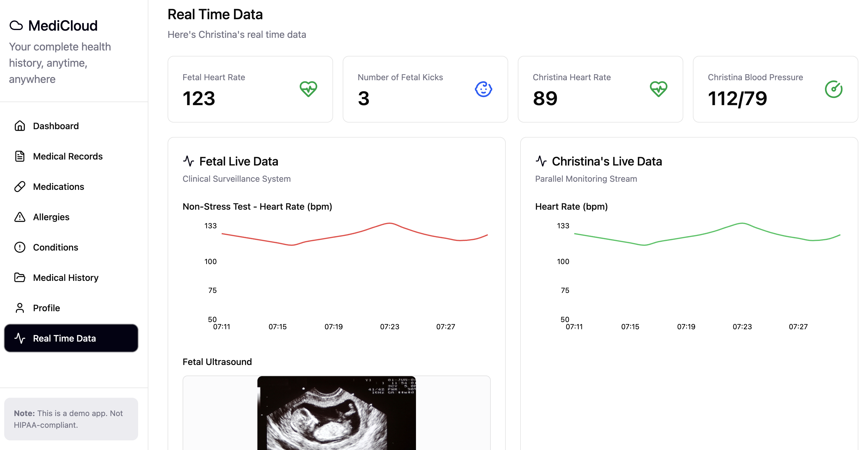Screen dimensions: 868x450
Task: Click the Fetal Heart Rate card showing 123
Action: pyautogui.click(x=250, y=89)
